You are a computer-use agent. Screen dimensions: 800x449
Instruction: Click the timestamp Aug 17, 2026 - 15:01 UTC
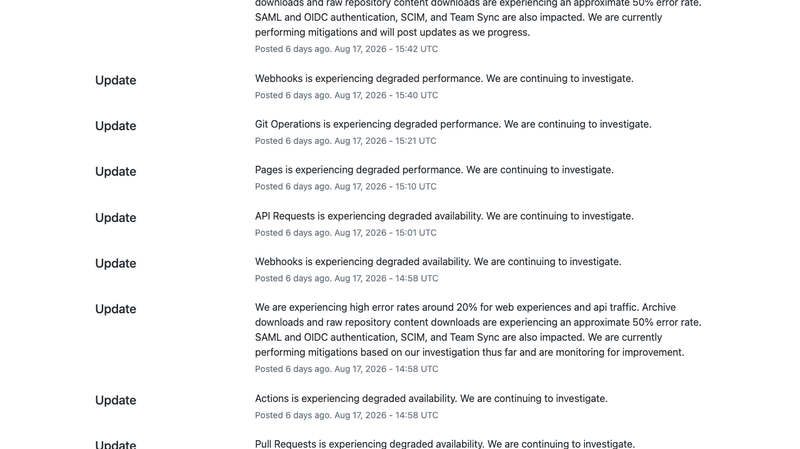coord(385,233)
